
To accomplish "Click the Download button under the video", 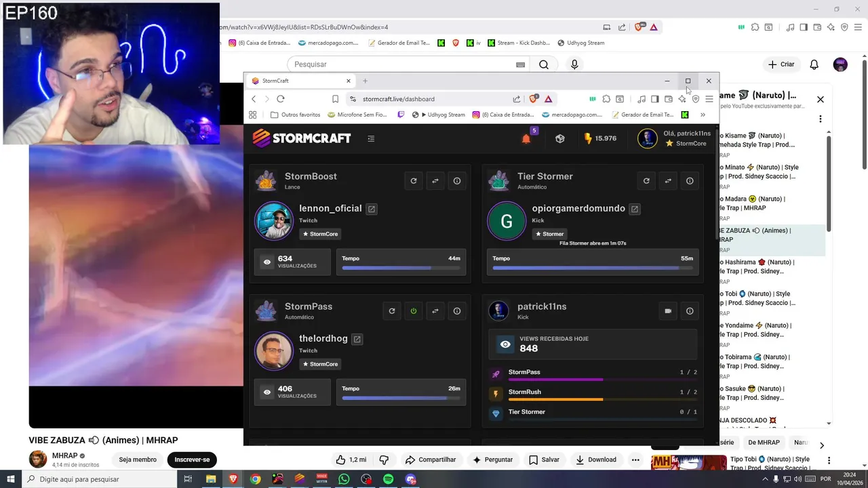I will pos(595,460).
